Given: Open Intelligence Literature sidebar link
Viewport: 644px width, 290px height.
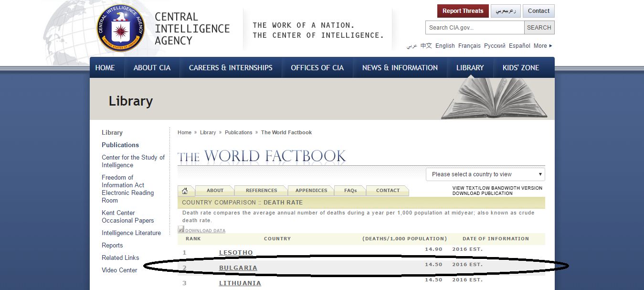Looking at the screenshot, I should 131,233.
